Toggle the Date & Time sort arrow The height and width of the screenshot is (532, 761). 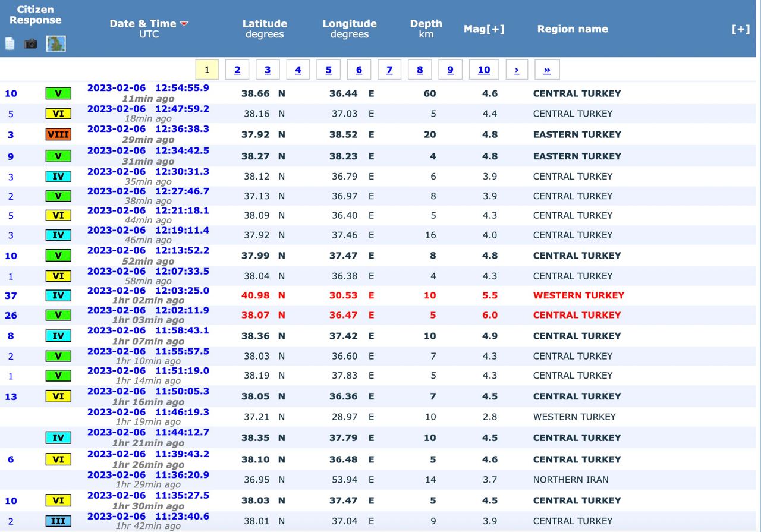click(x=184, y=24)
